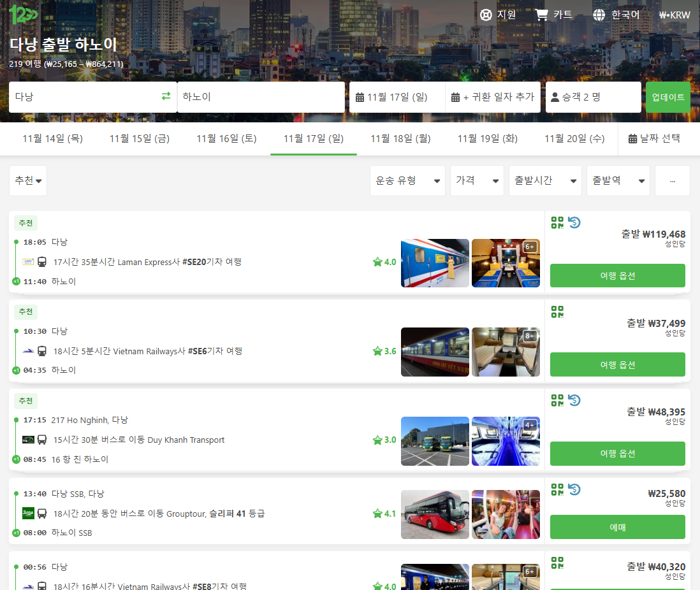Select the 11월 16일 (토) date tab
This screenshot has width=700, height=590.
(x=227, y=139)
